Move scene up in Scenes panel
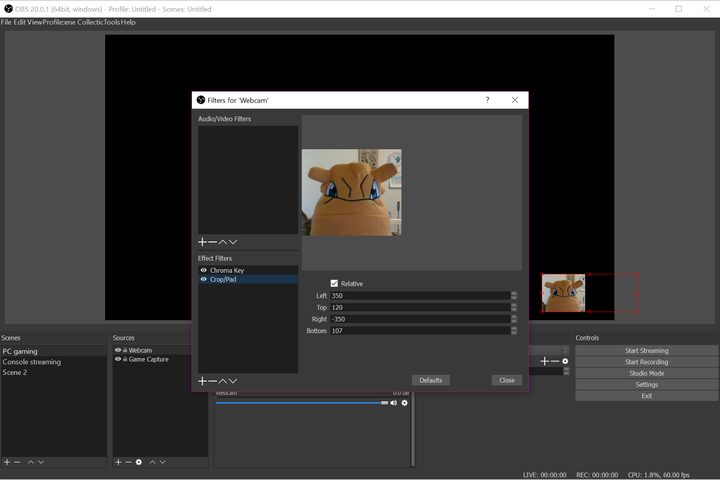Screen dimensions: 720x480 point(31,462)
